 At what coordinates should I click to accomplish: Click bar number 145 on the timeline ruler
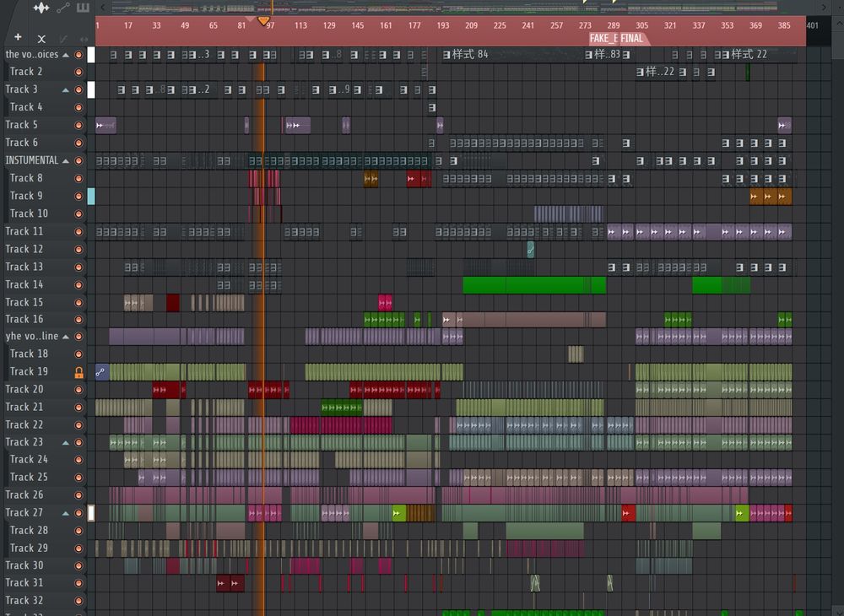[357, 25]
